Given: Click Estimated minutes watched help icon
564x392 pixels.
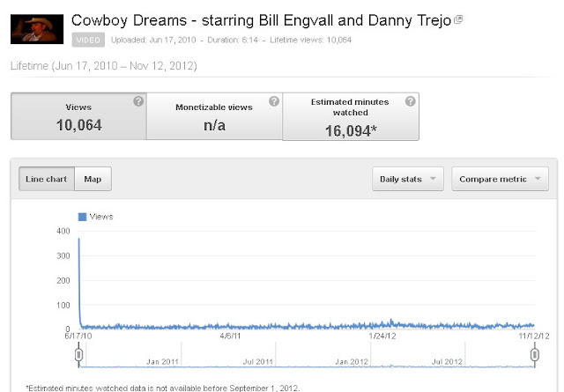Looking at the screenshot, I should (x=411, y=101).
